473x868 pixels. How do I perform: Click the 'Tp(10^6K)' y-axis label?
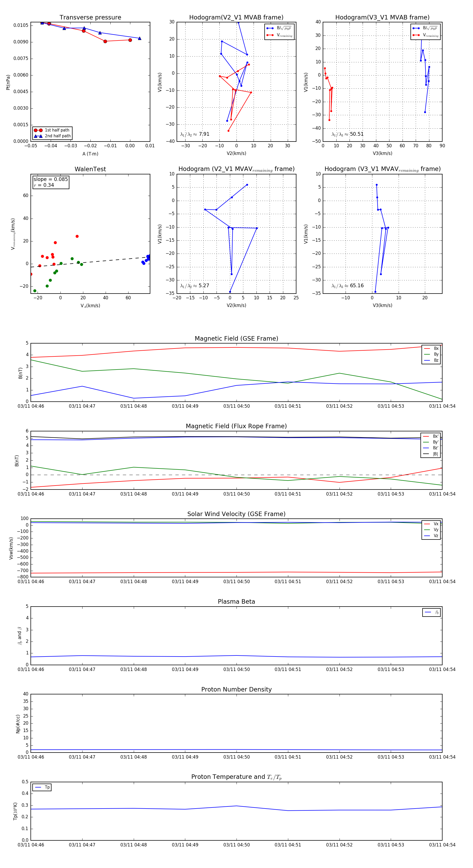pyautogui.click(x=15, y=811)
